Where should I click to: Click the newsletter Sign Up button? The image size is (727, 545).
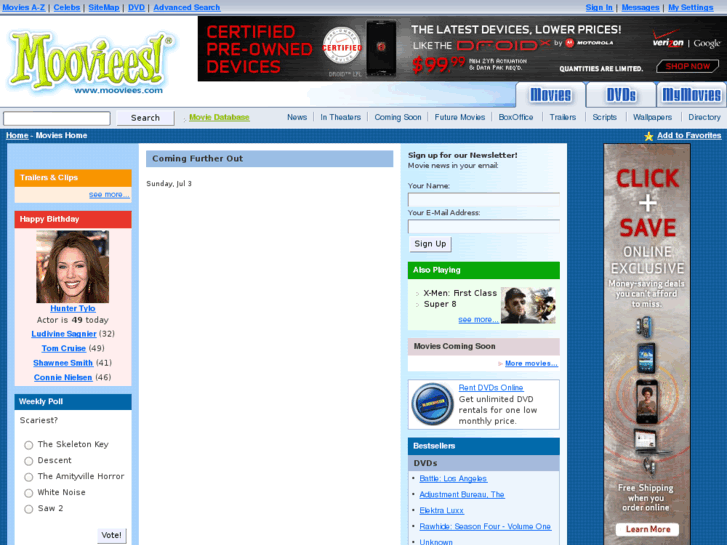[x=430, y=244]
